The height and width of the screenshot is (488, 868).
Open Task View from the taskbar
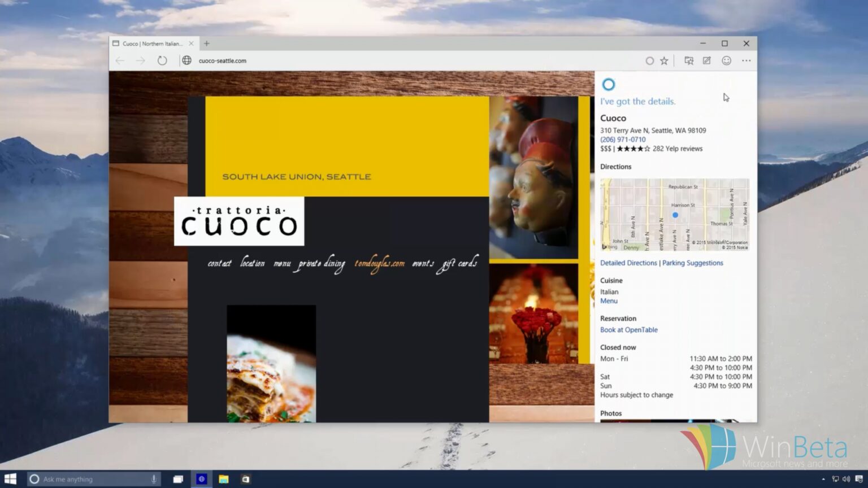(178, 479)
